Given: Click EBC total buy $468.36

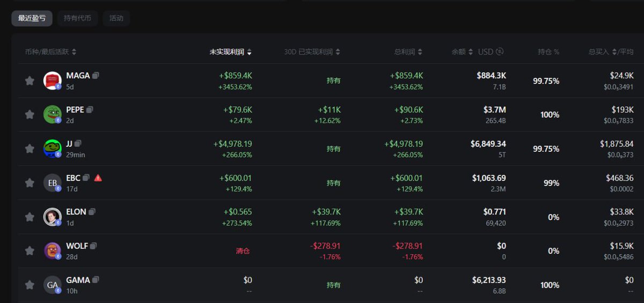Looking at the screenshot, I should [619, 178].
